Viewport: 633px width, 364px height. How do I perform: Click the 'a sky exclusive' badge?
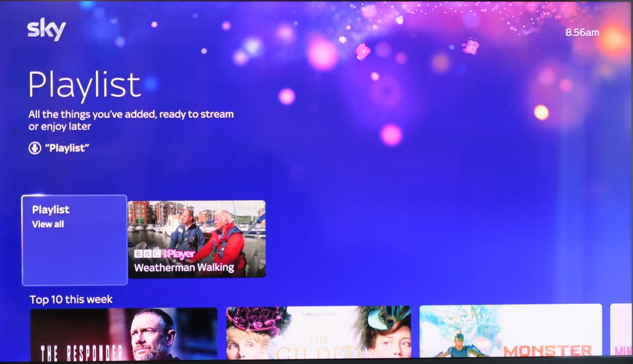point(318,314)
